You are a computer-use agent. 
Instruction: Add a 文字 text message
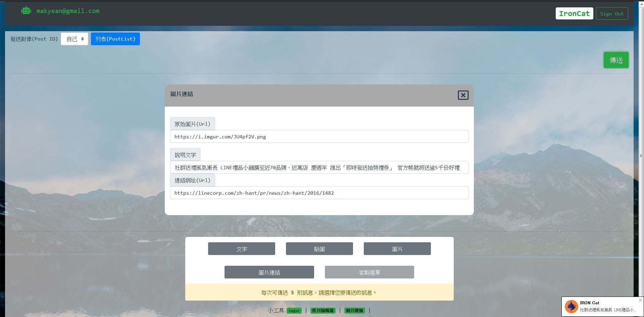[242, 249]
